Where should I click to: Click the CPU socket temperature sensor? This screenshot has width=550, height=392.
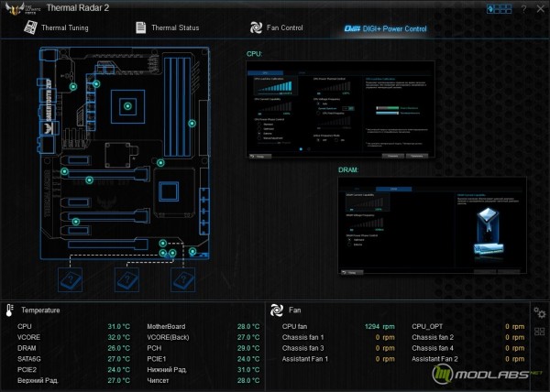127,107
